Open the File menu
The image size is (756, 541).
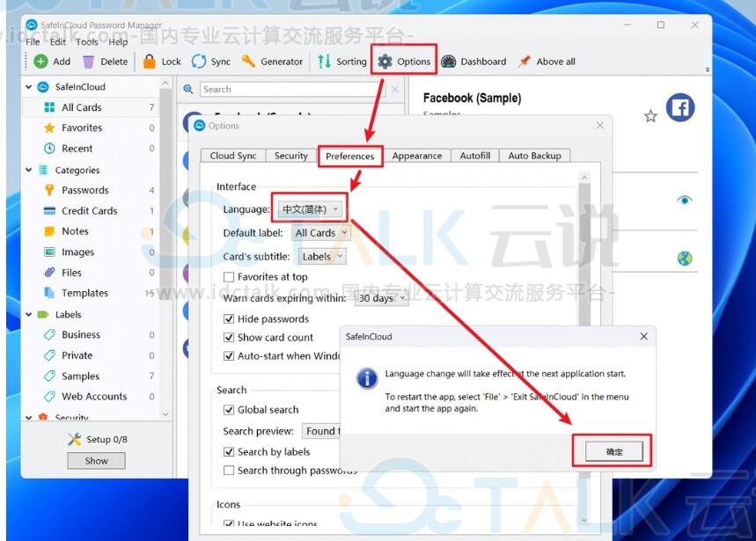[x=33, y=42]
